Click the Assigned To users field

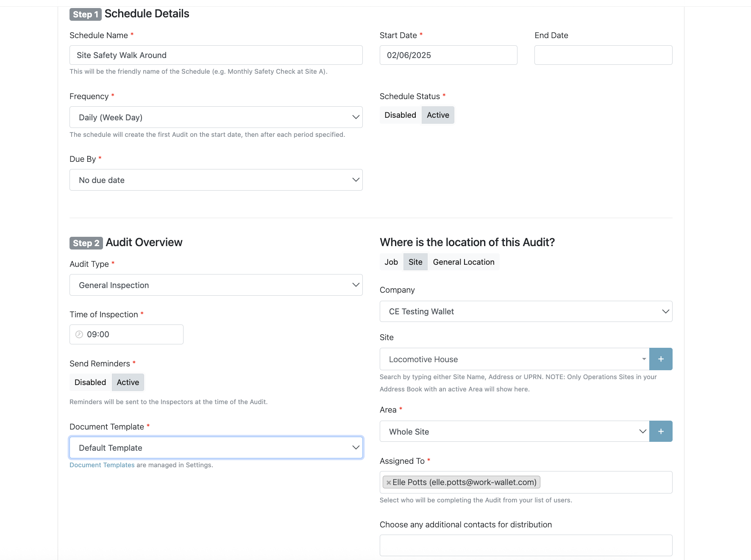pyautogui.click(x=526, y=482)
